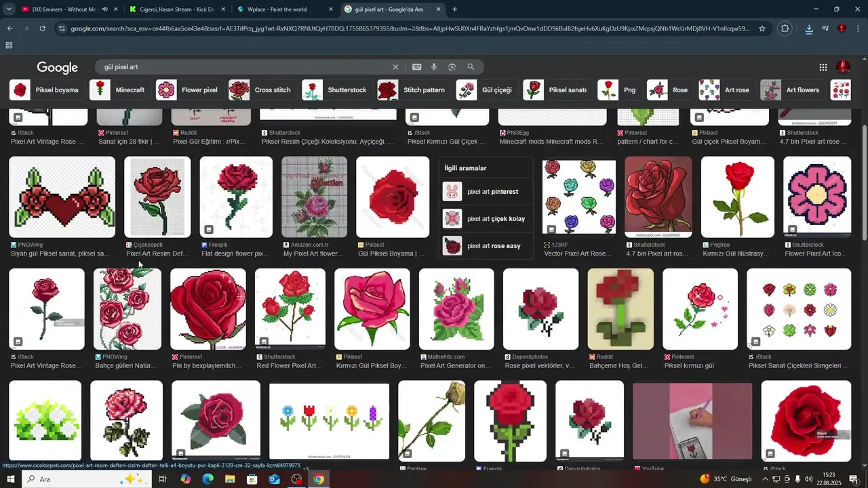Image resolution: width=868 pixels, height=488 pixels.
Task: Open Chrome menu three dots
Action: pyautogui.click(x=859, y=28)
